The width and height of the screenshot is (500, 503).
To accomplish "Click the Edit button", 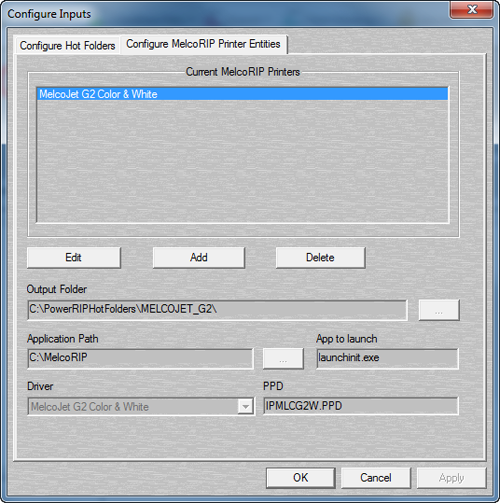I will coord(74,257).
